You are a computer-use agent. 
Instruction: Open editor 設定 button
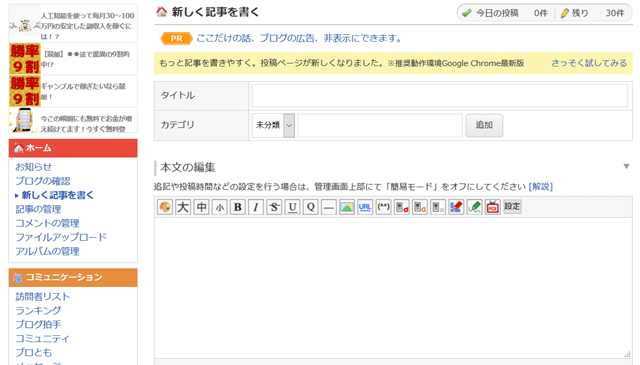(512, 206)
